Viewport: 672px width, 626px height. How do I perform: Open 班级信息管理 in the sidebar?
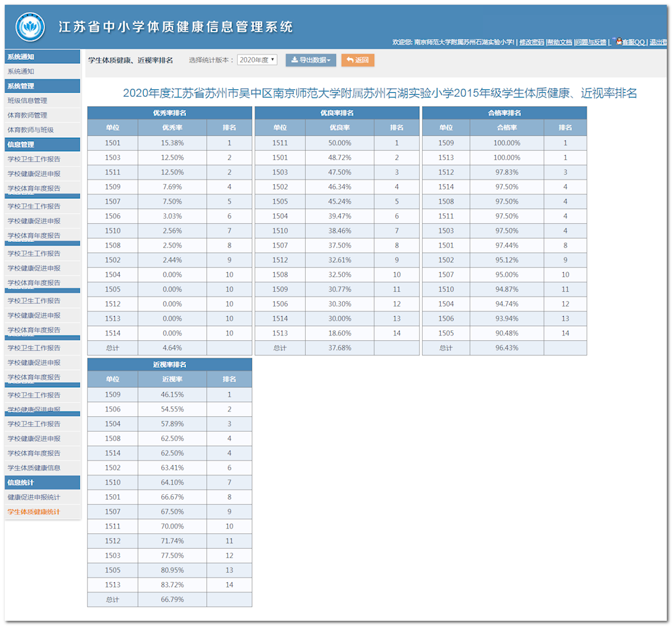click(42, 100)
